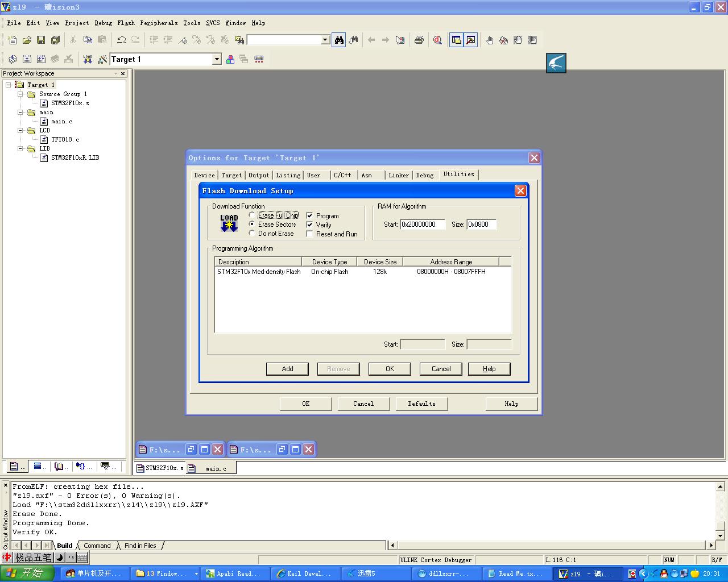Collapse the Source Group 1 tree node
The height and width of the screenshot is (582, 728).
click(20, 94)
